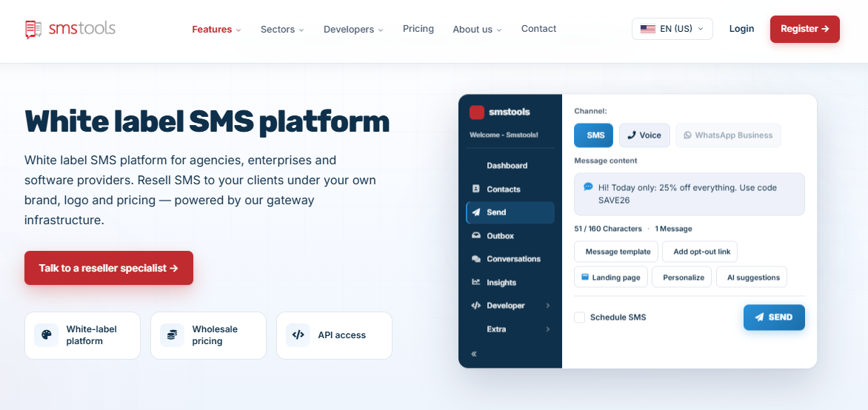Click the Outbox tray icon
Viewport: 868px width, 410px height.
[475, 235]
